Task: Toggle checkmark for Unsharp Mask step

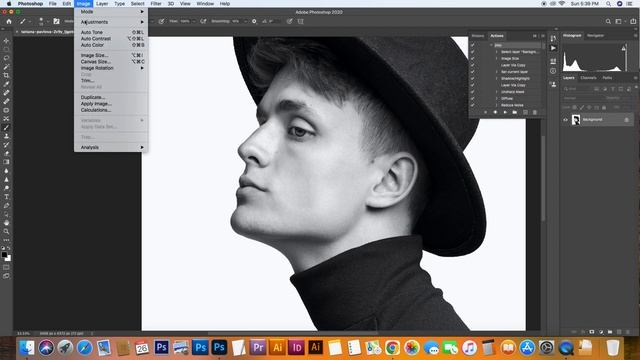Action: click(473, 92)
